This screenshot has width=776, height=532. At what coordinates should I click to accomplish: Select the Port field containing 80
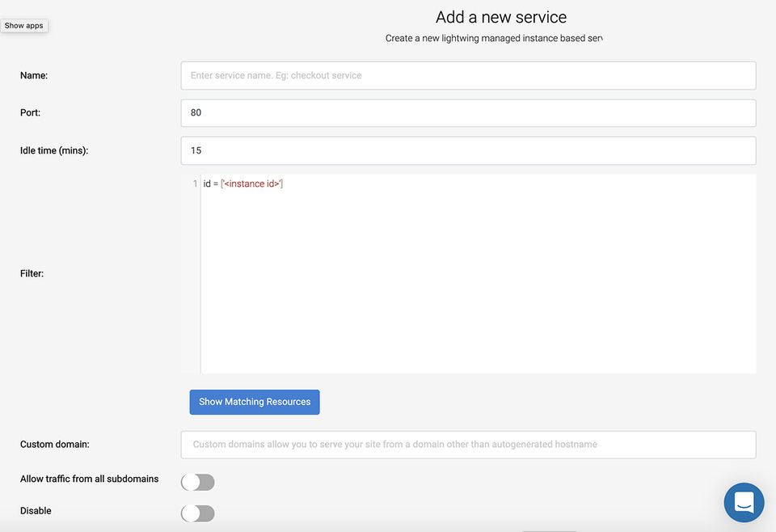[468, 113]
